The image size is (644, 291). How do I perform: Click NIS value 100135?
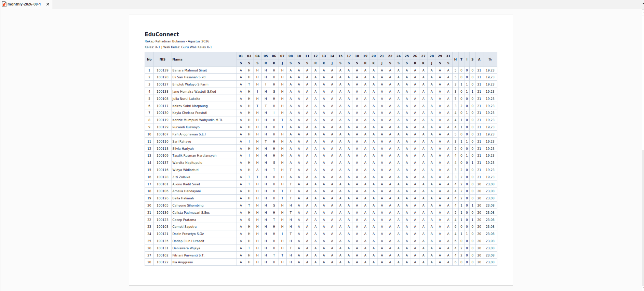click(162, 241)
